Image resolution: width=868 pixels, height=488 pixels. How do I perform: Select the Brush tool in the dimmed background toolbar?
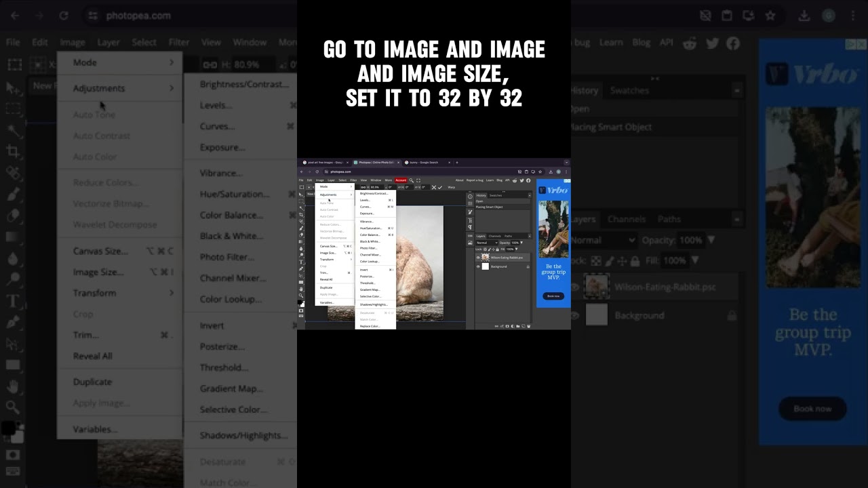coord(13,194)
